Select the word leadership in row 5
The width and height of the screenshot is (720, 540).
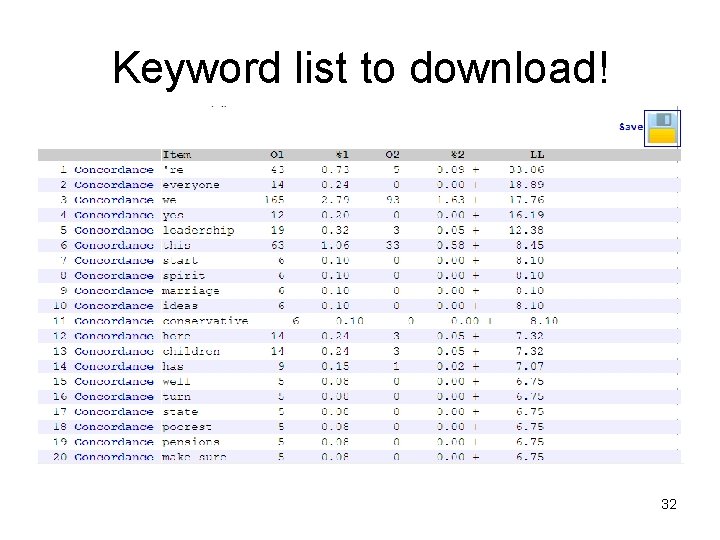(x=198, y=231)
